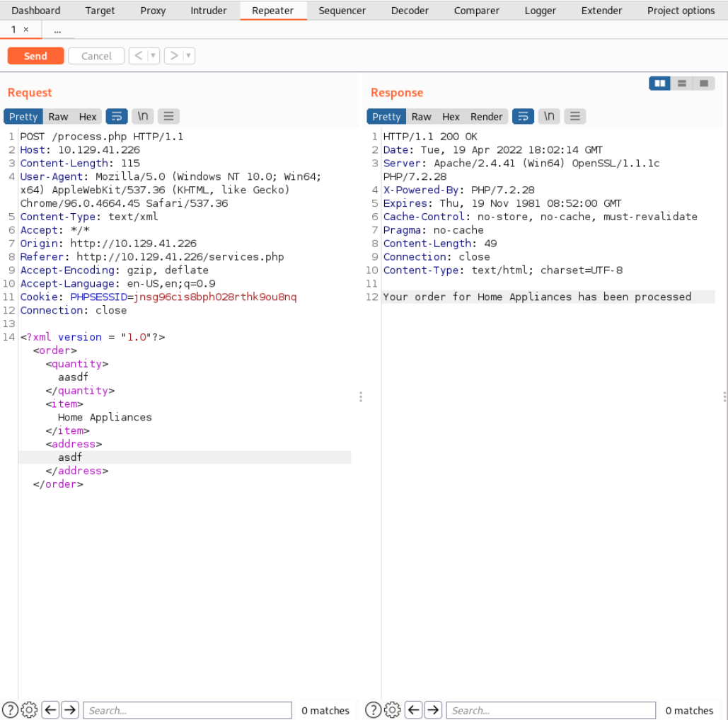Click the X-Powered-By response header
This screenshot has height=720, width=728.
[458, 190]
